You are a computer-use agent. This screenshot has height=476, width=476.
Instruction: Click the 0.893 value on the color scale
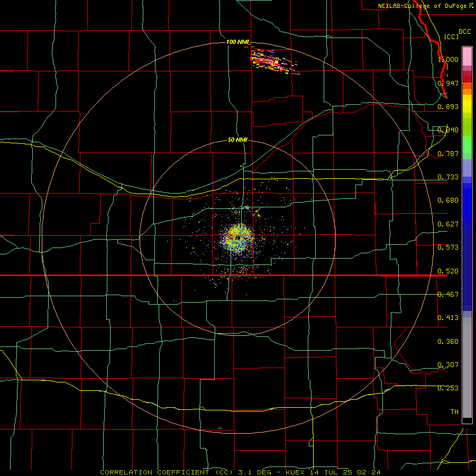[x=448, y=106]
